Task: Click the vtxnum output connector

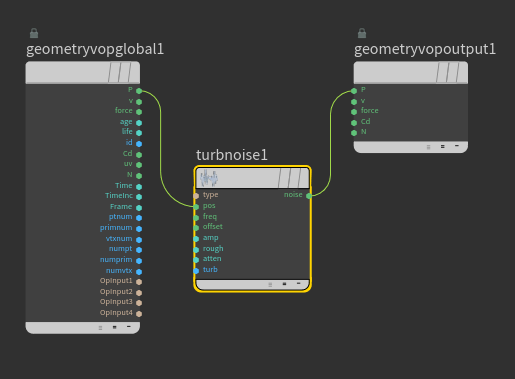Action: tap(139, 240)
